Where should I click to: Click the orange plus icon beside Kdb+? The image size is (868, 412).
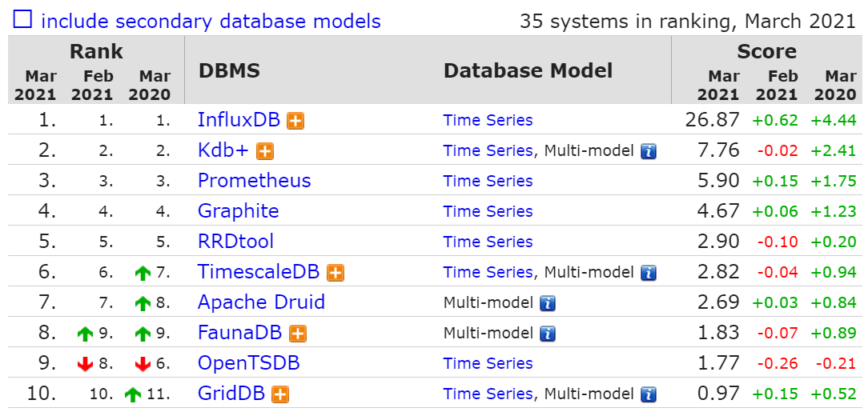[x=265, y=151]
